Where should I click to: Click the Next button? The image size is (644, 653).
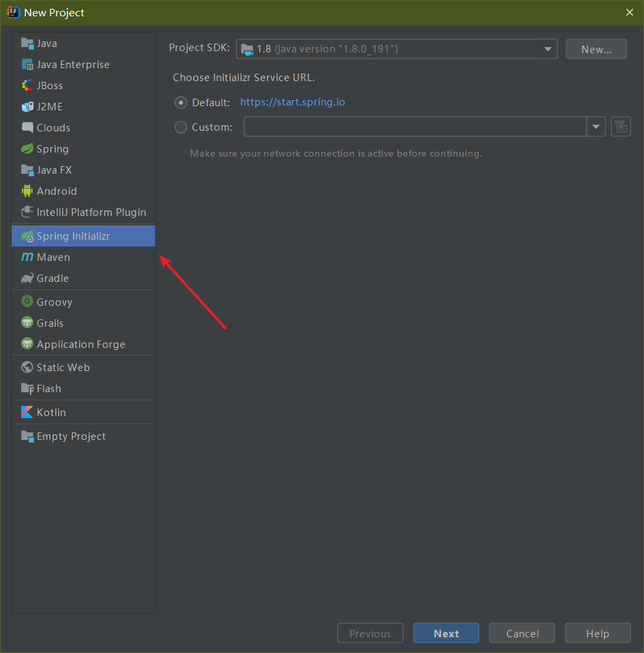(x=446, y=633)
